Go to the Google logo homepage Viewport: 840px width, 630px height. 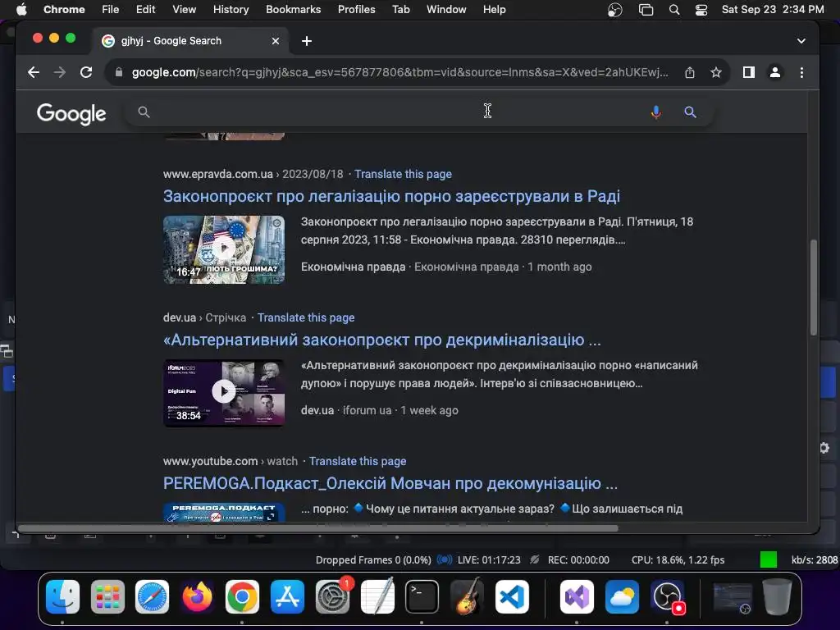pos(71,113)
